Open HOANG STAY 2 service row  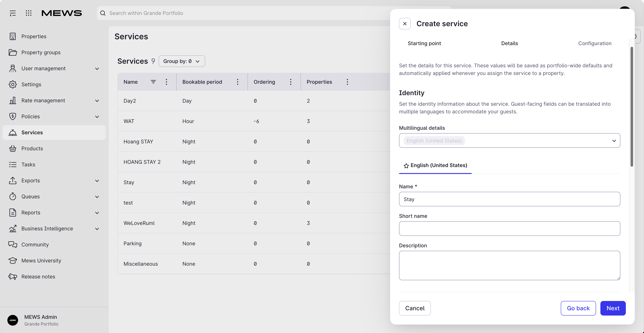[x=254, y=162]
